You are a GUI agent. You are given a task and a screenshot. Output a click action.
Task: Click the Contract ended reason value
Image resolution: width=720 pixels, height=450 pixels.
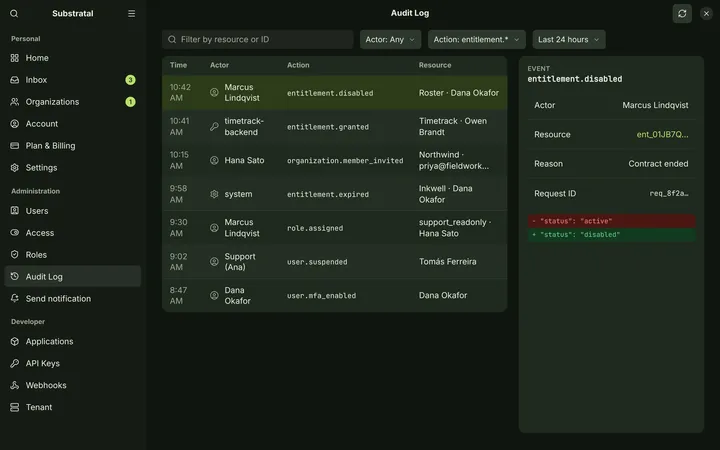click(x=658, y=164)
